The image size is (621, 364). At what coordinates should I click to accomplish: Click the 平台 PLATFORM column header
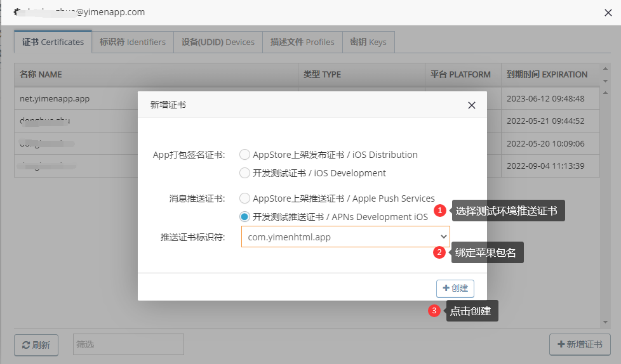coord(463,74)
